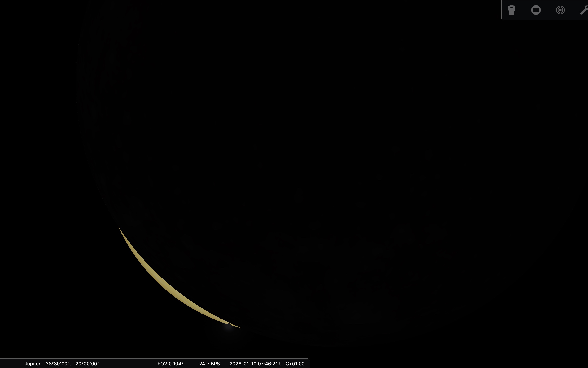The width and height of the screenshot is (588, 368).
Task: Click the faint glow below the crescent's end
Action: click(x=229, y=329)
